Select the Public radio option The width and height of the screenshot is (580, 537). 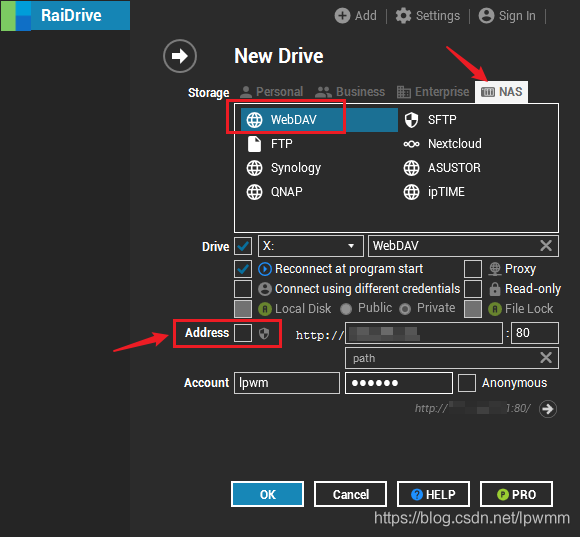pos(345,309)
